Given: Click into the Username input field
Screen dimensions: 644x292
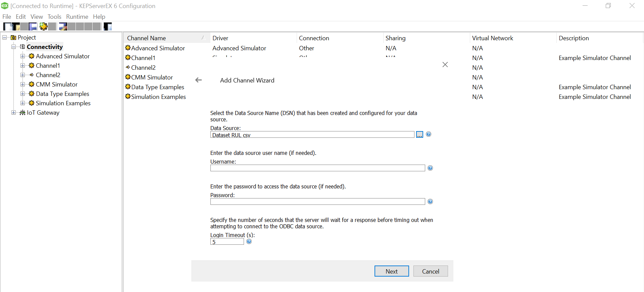Looking at the screenshot, I should point(317,168).
